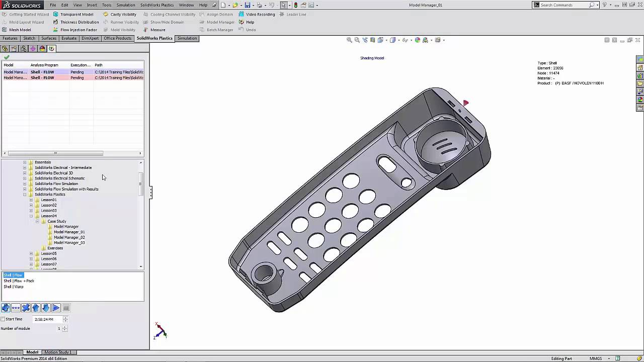The image size is (644, 362).
Task: Enable the Start Time checkbox
Action: point(3,319)
